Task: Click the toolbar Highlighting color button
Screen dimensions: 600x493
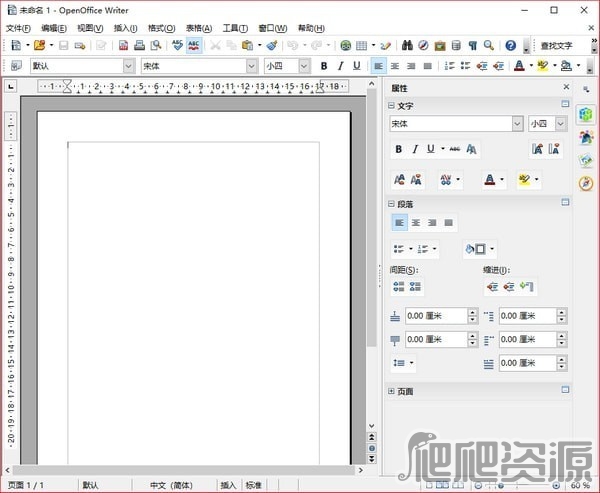Action: (543, 66)
